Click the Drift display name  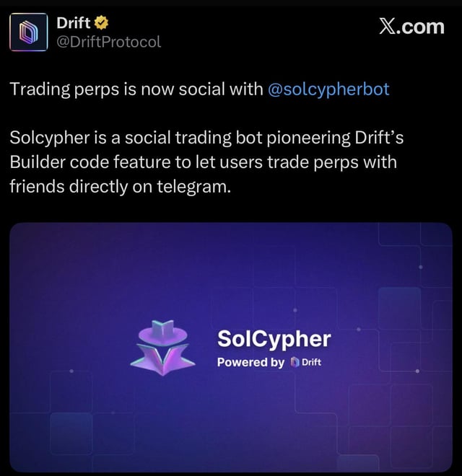pyautogui.click(x=74, y=23)
